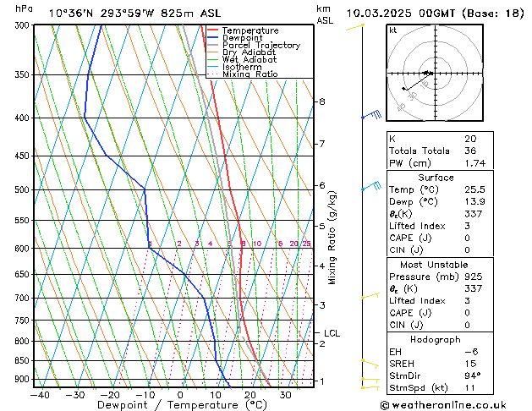Click the '10°36'N 293°59'W 825m ASL' title text

(134, 14)
